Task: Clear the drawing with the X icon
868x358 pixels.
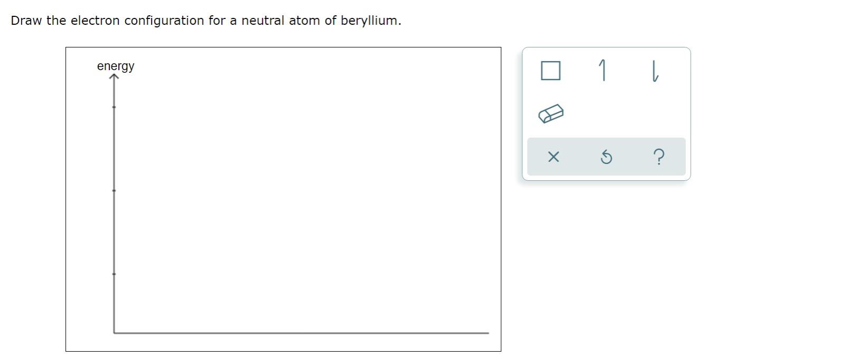Action: 553,157
